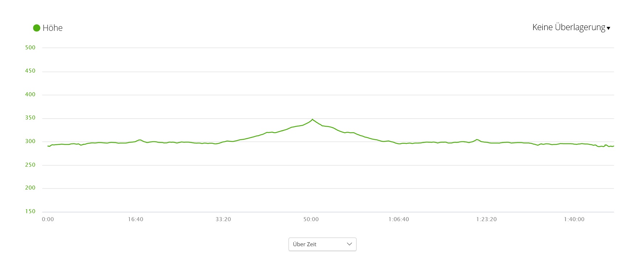Click the 33:20 time axis label
This screenshot has width=644, height=264.
(223, 219)
